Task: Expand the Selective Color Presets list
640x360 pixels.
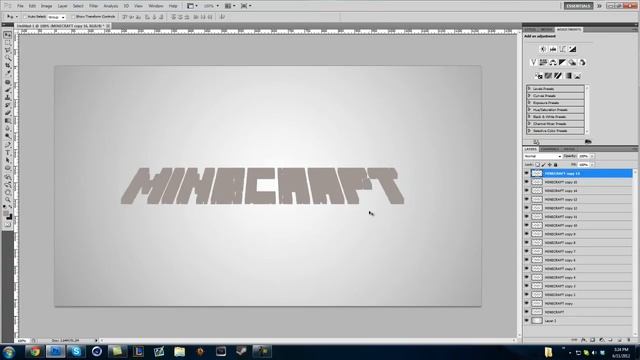Action: coord(529,131)
